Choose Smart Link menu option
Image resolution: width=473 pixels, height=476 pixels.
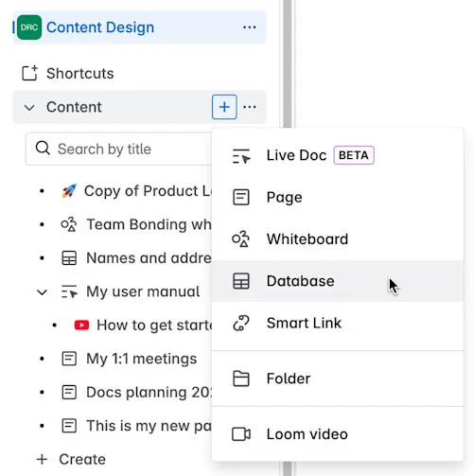click(338, 323)
